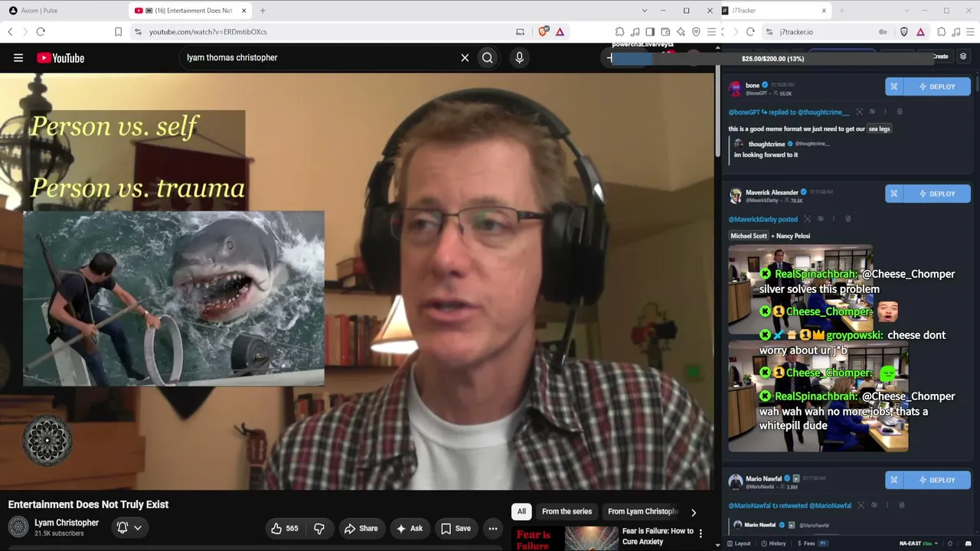The height and width of the screenshot is (551, 980).
Task: Open Brave Rewards triangle in YouTube window
Action: coord(560,31)
